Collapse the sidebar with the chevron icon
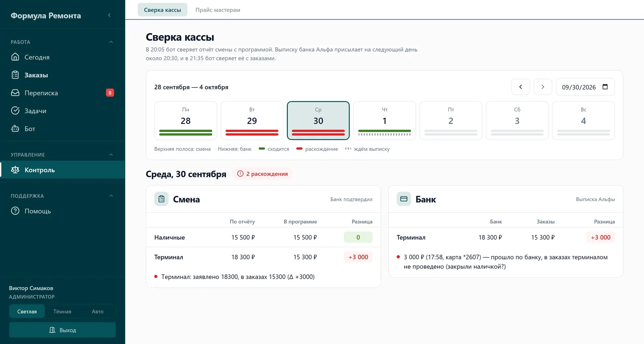Viewport: 644px width, 344px height. tap(109, 15)
